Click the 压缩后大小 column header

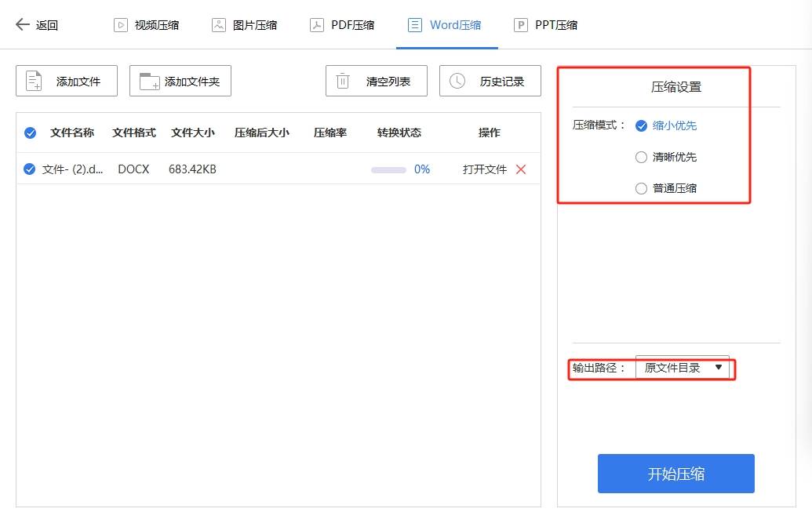click(x=261, y=133)
